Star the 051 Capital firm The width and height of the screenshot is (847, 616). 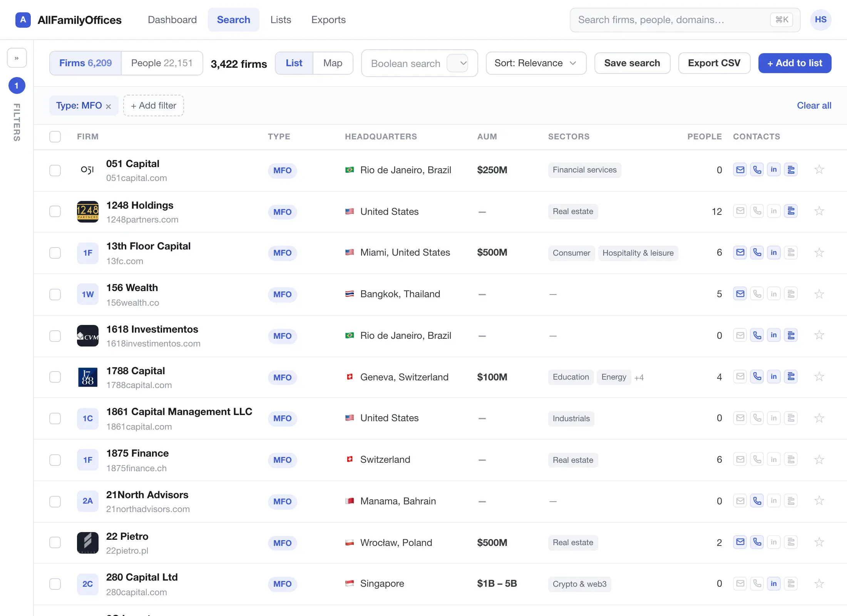(819, 169)
